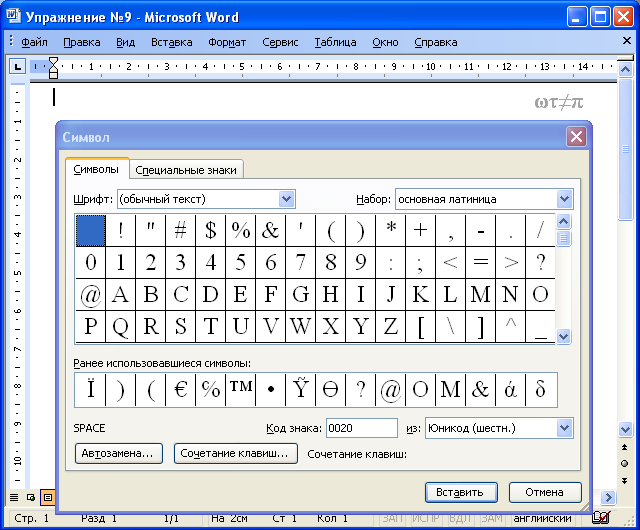Click the Код знака input field
640x530 pixels.
coord(362,428)
